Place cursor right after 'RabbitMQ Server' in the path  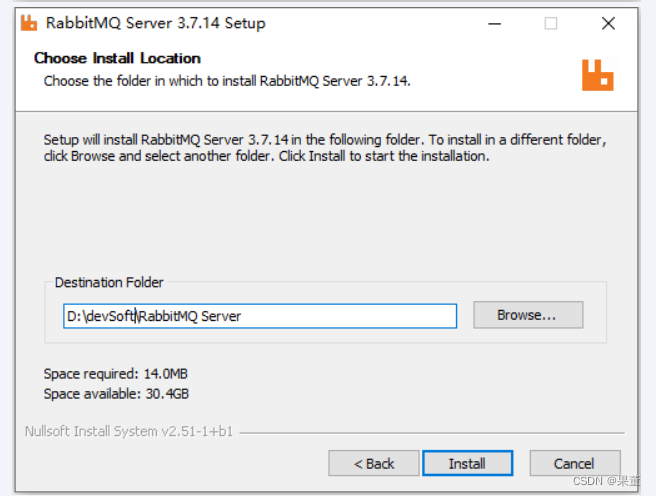[242, 316]
